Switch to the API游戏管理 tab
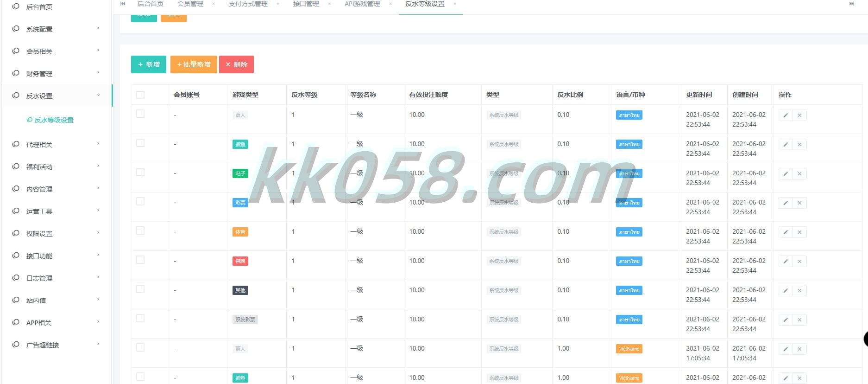868x384 pixels. click(362, 4)
